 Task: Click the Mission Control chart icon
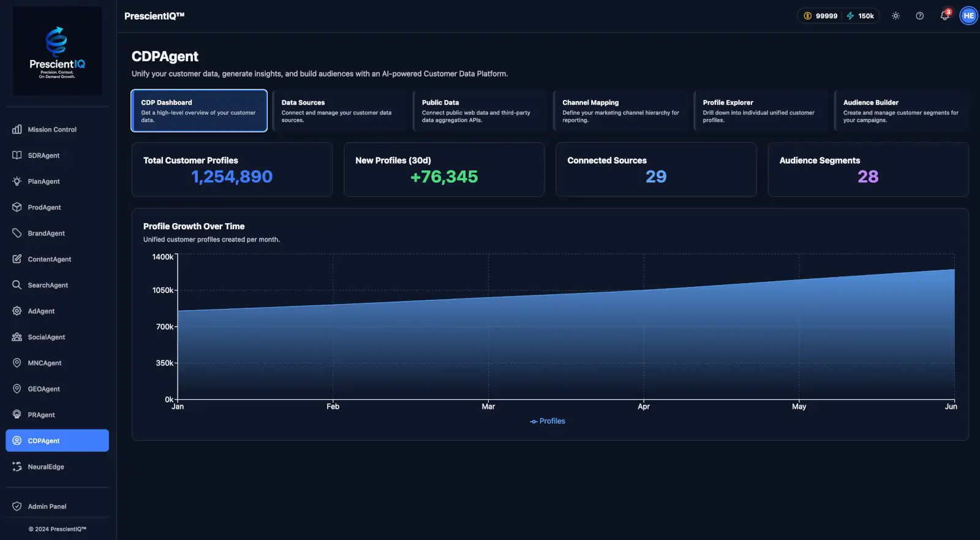coord(17,129)
